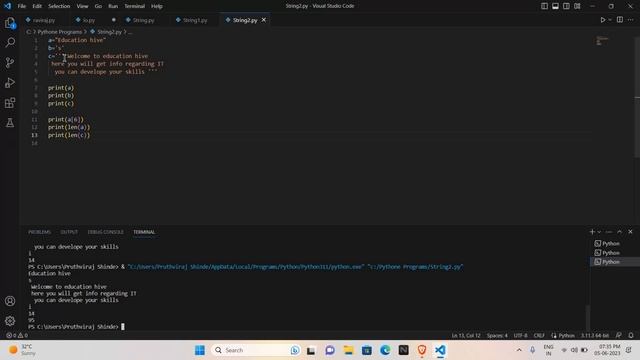Open the Manage gear icon

point(10,321)
